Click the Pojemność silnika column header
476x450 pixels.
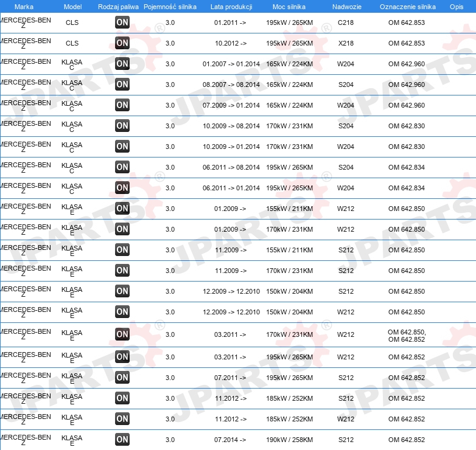click(x=170, y=7)
